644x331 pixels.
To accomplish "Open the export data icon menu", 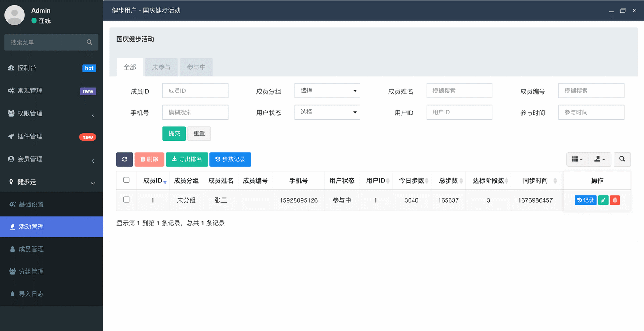I will click(x=600, y=159).
